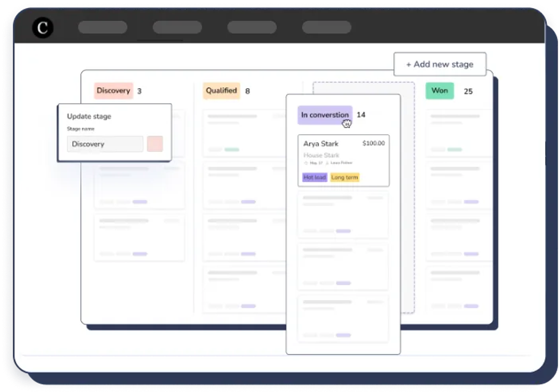Viewport: 560px width, 392px height.
Task: Click the Won count 25
Action: click(x=468, y=91)
